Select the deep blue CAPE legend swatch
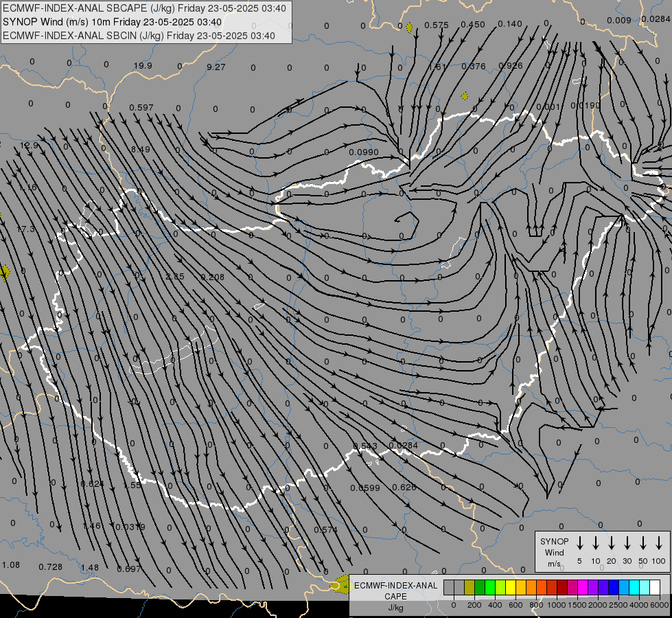672x618 pixels. coord(613,588)
